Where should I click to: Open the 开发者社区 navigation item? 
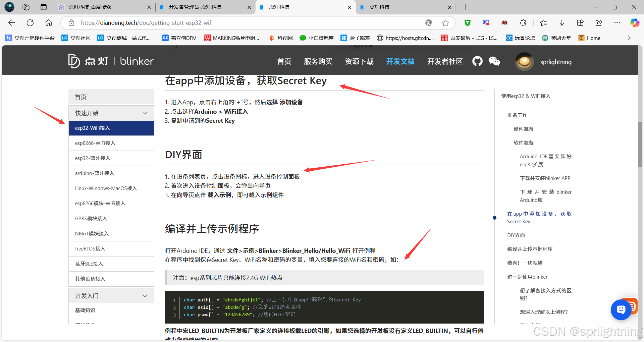(x=445, y=61)
